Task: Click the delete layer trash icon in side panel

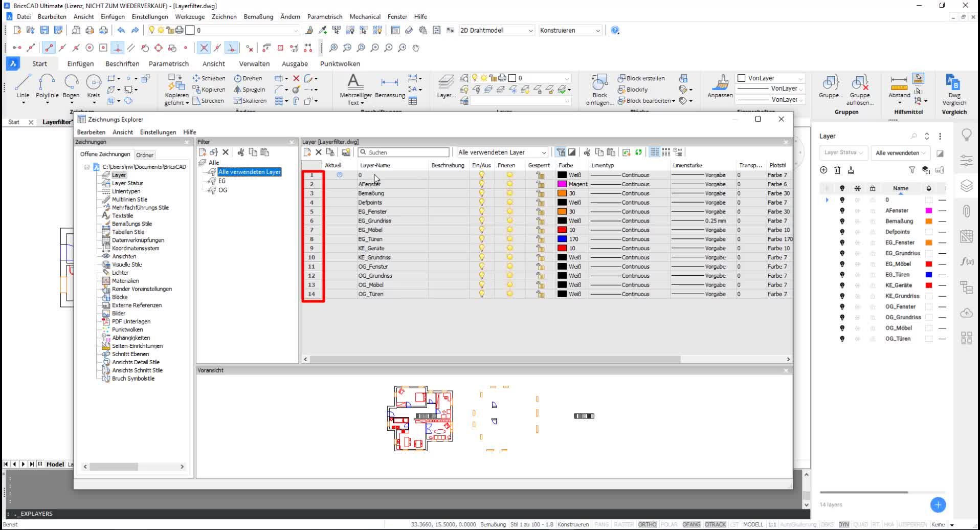Action: pyautogui.click(x=837, y=170)
